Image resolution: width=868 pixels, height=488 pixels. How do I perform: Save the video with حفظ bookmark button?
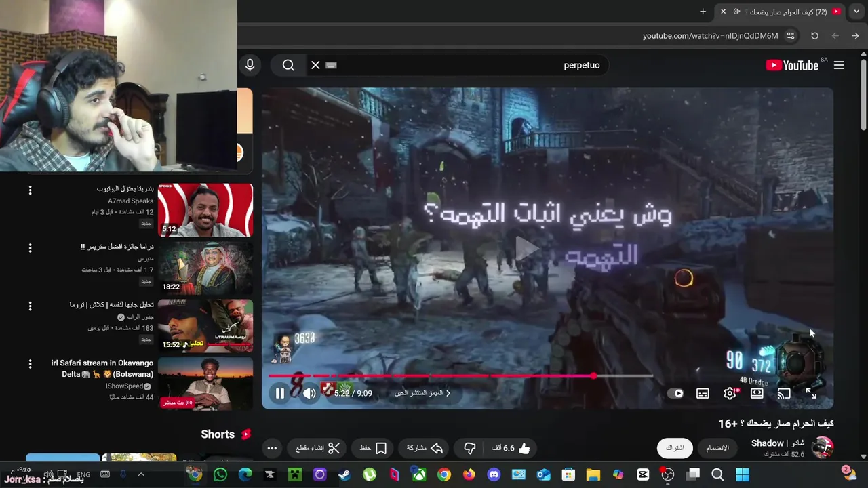373,448
